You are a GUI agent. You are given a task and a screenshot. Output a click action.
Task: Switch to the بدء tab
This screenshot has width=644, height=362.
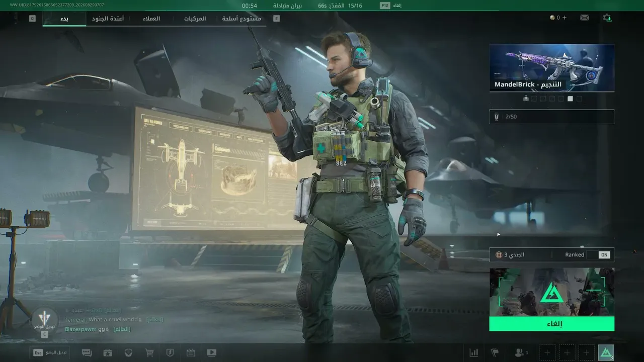(64, 19)
